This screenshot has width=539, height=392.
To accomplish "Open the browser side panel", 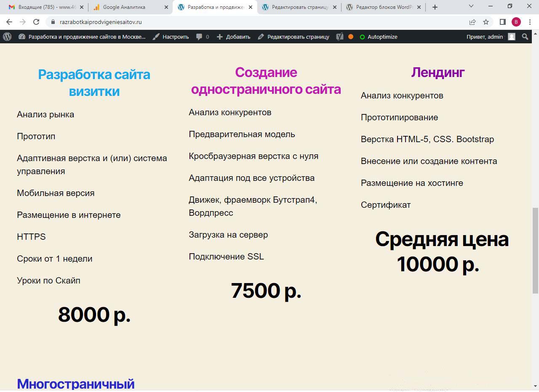I will click(x=502, y=22).
